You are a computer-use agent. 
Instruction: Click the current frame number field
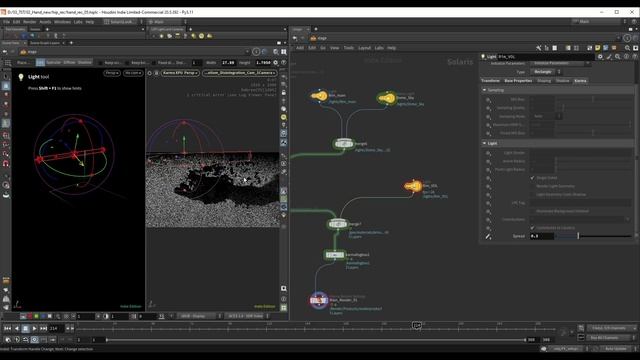[56, 328]
